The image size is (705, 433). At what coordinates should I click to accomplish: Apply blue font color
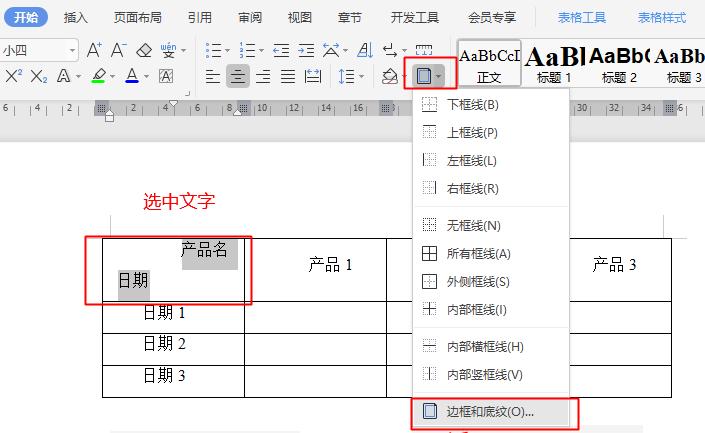coord(132,76)
